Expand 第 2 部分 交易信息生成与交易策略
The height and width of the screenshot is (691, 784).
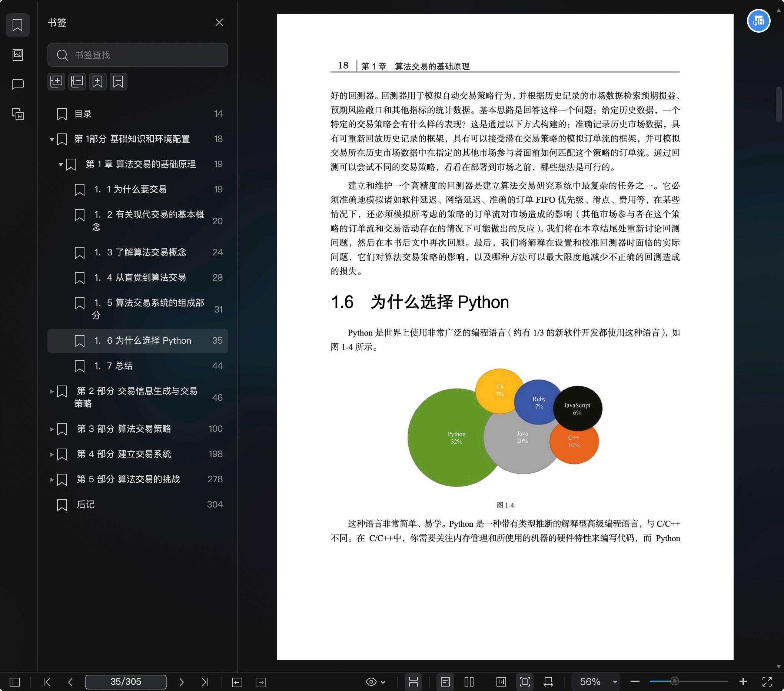[x=52, y=392]
